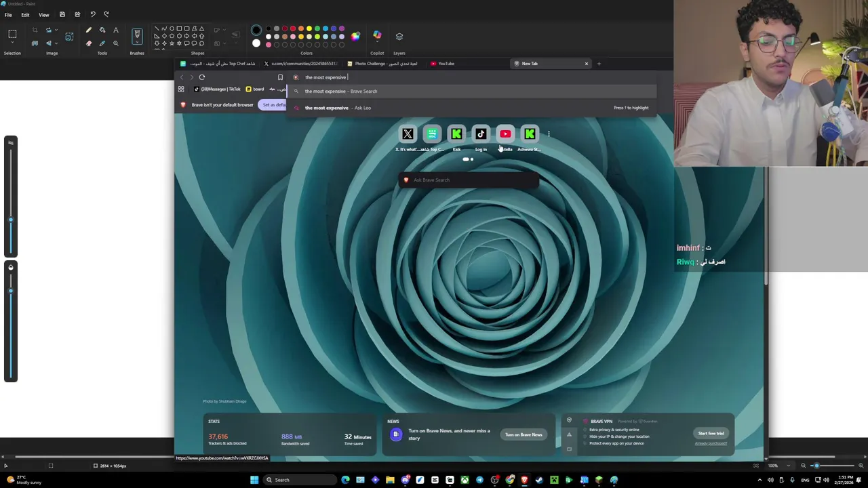Select the Fill bucket tool in Paint
Image resolution: width=868 pixels, height=488 pixels.
tap(102, 30)
